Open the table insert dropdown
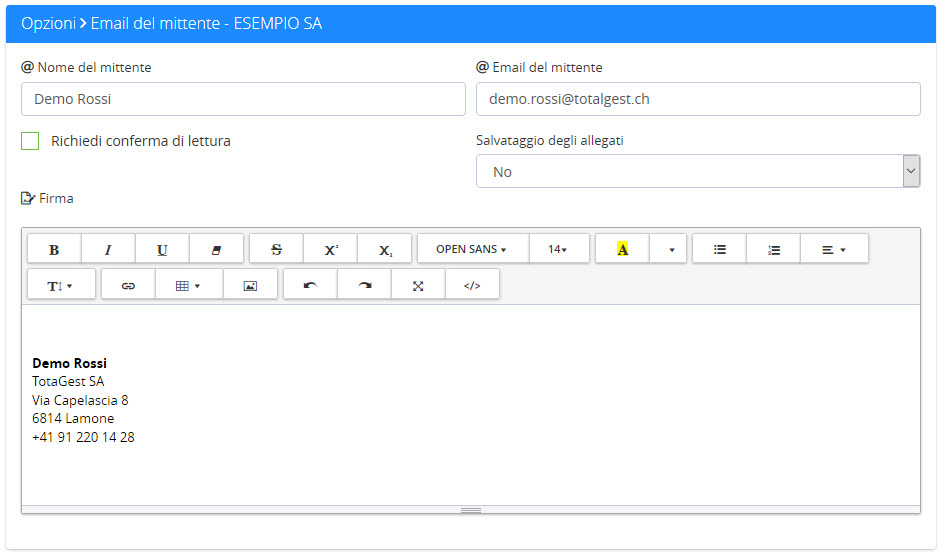The image size is (943, 556). 188,285
